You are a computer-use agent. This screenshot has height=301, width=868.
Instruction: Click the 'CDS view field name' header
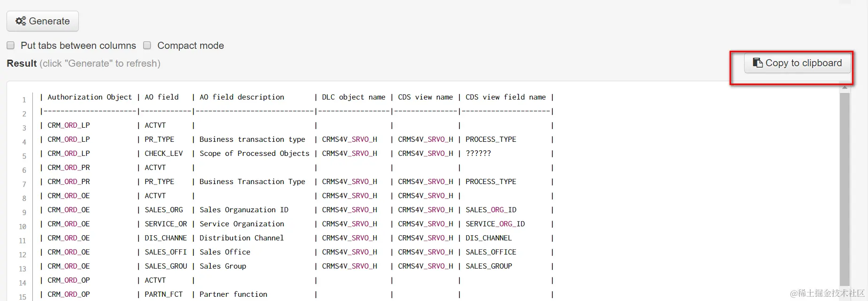coord(505,97)
